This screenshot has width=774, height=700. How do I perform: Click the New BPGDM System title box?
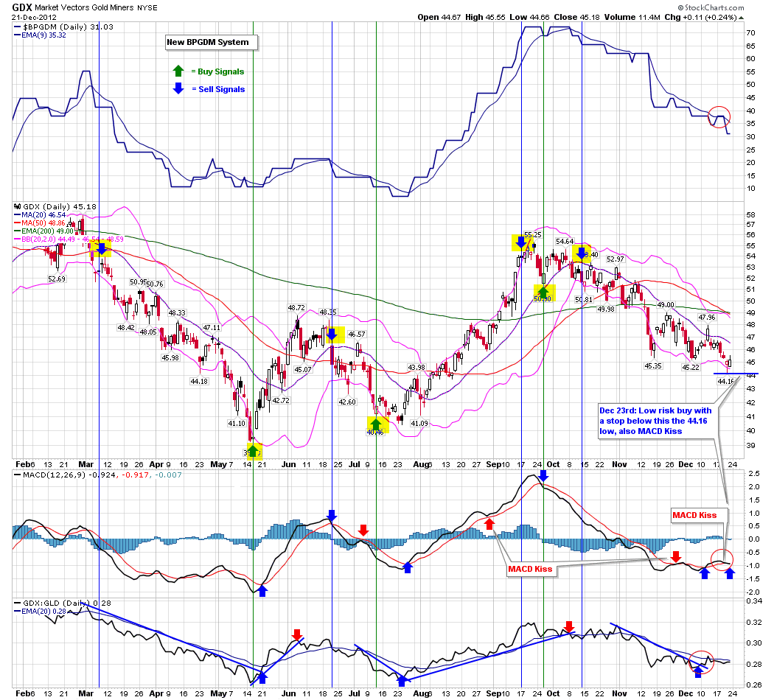click(x=212, y=43)
